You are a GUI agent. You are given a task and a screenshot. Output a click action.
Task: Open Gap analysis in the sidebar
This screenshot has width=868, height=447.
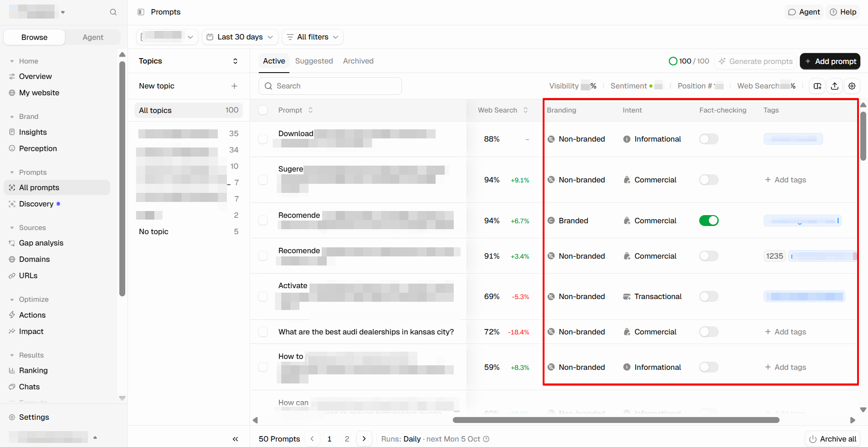tap(41, 243)
